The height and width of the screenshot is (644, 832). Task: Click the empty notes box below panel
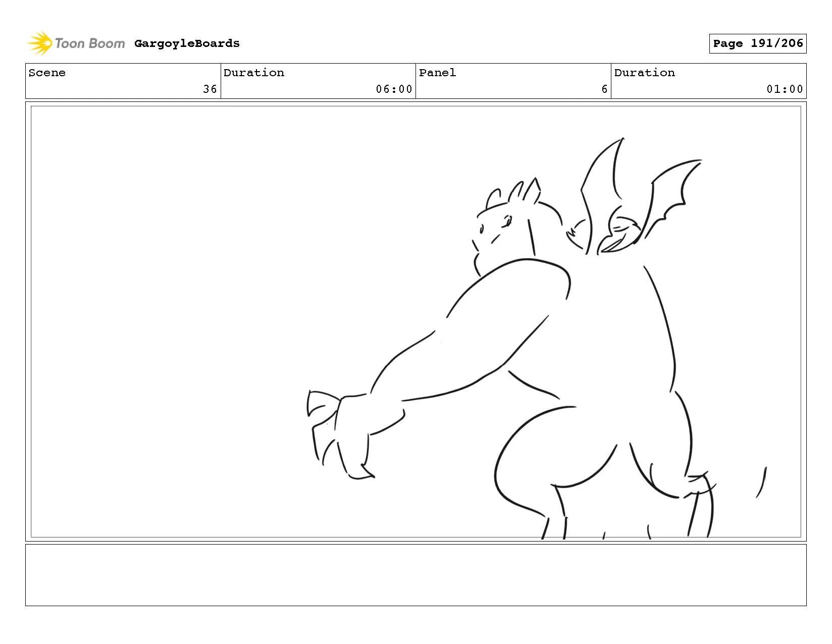(415, 575)
